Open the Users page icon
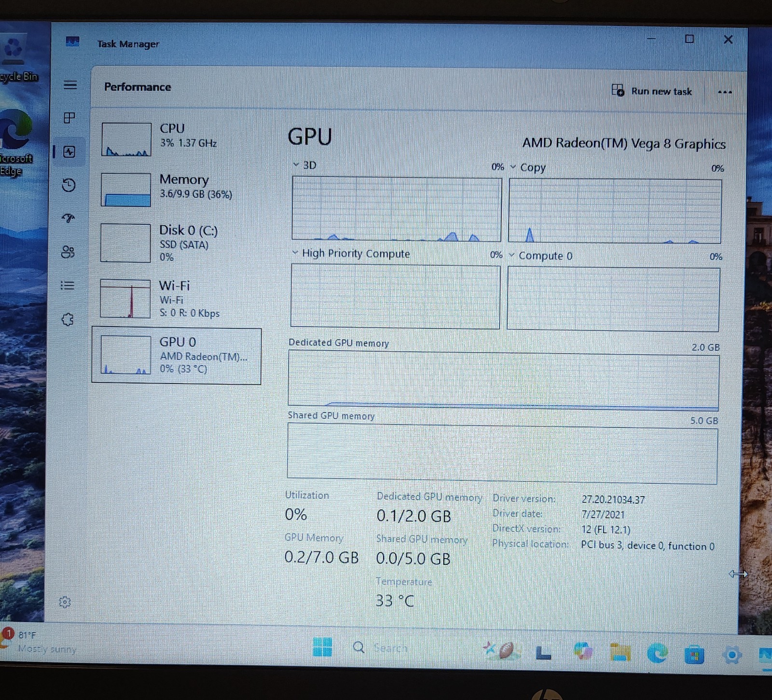This screenshot has height=700, width=772. 68,252
